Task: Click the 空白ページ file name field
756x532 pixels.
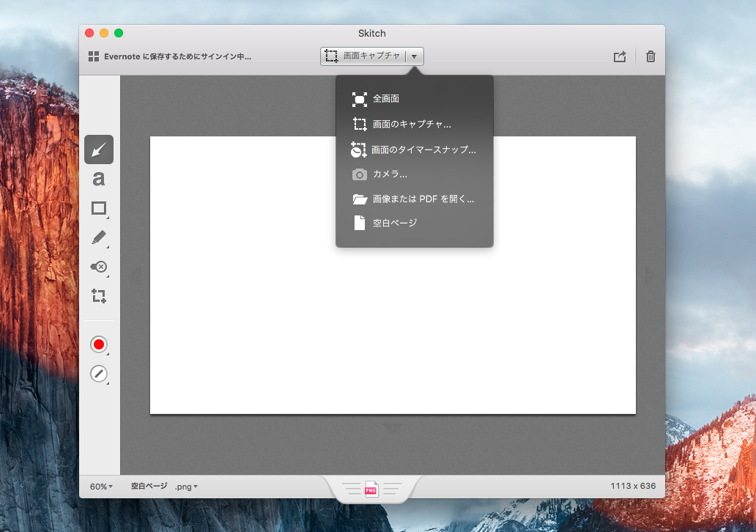Action: tap(149, 486)
